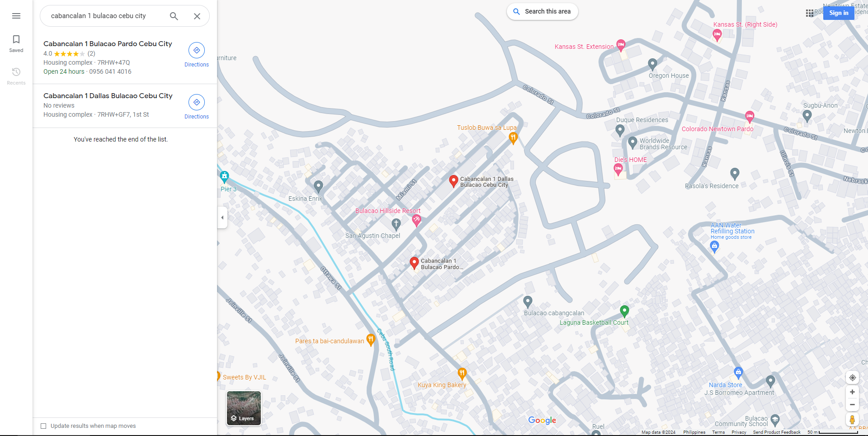Get directions to Cabancalan 1 Bulacao Pardo
Screen dimensions: 868x436
tap(197, 55)
